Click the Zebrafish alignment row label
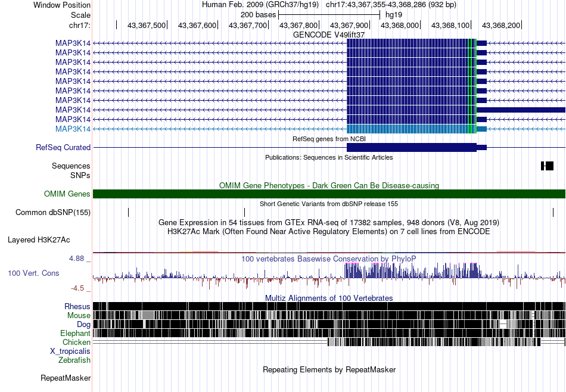 pyautogui.click(x=74, y=360)
